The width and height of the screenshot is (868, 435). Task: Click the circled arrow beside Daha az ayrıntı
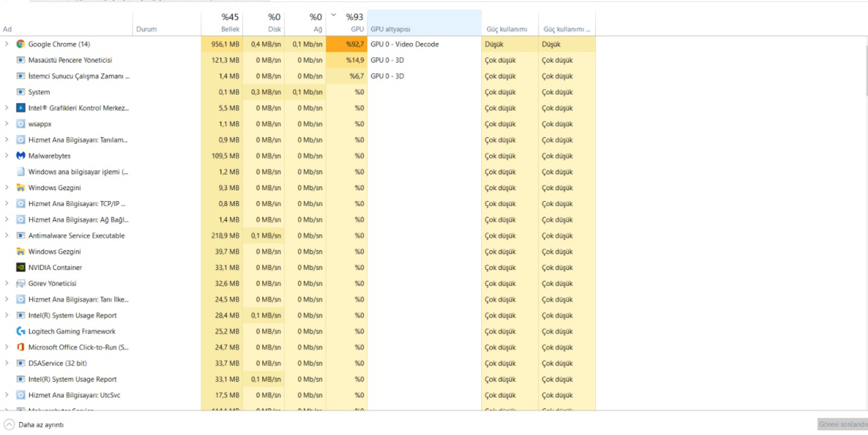point(10,424)
